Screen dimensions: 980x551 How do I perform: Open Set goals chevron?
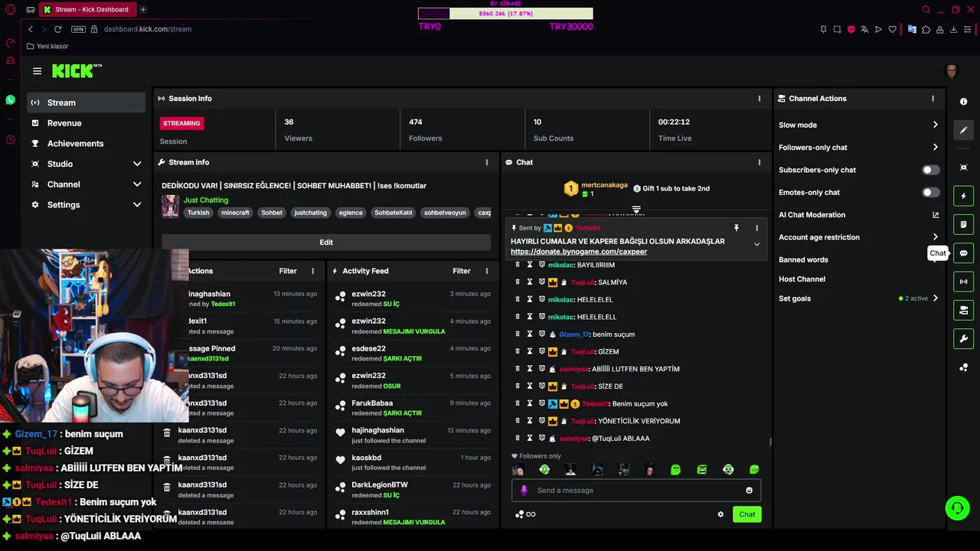935,298
